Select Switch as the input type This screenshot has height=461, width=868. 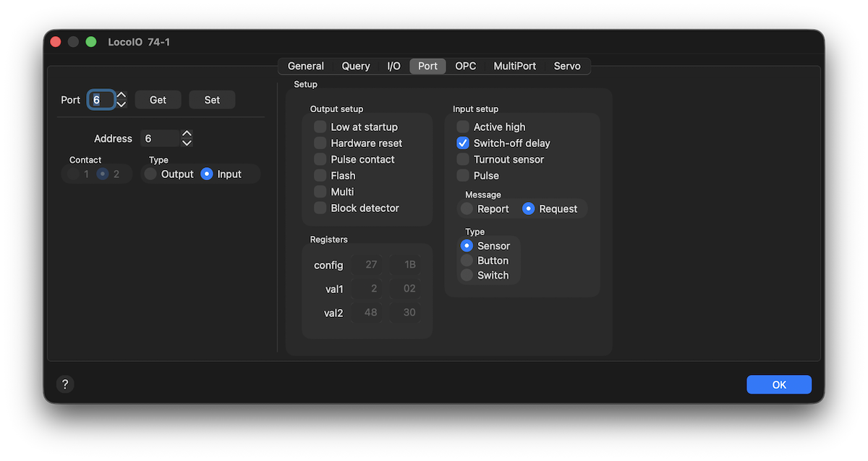point(467,275)
